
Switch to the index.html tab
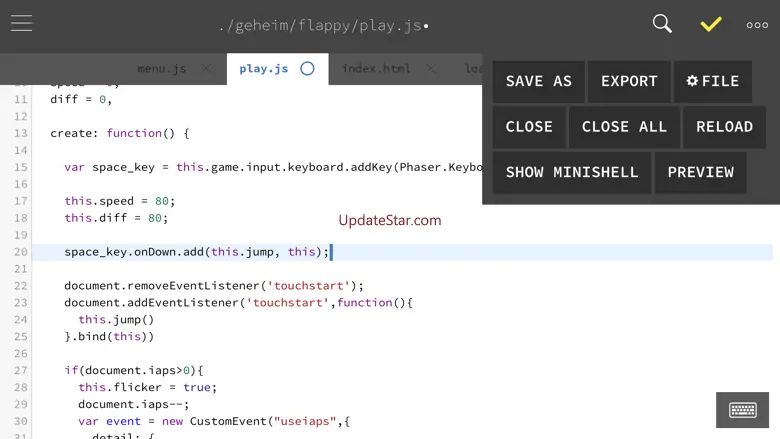[x=376, y=69]
